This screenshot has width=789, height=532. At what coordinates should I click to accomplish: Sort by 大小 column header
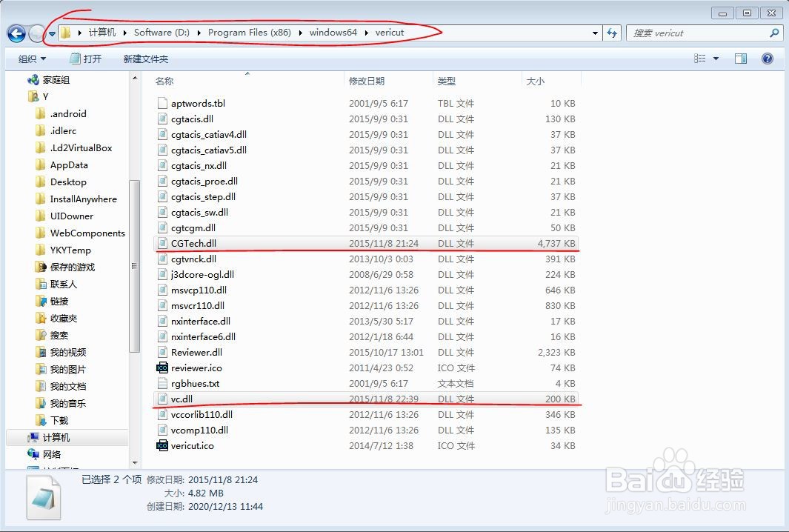pos(536,81)
